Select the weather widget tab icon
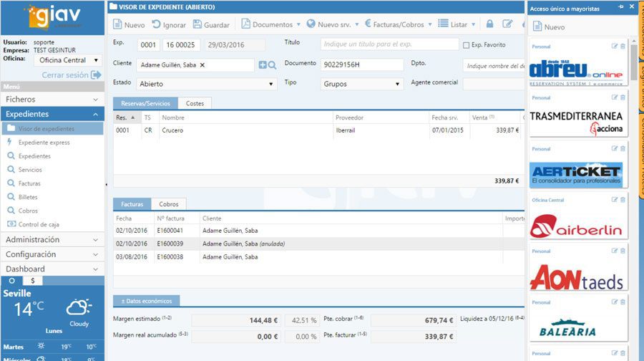This screenshot has height=361, width=644. [12, 281]
